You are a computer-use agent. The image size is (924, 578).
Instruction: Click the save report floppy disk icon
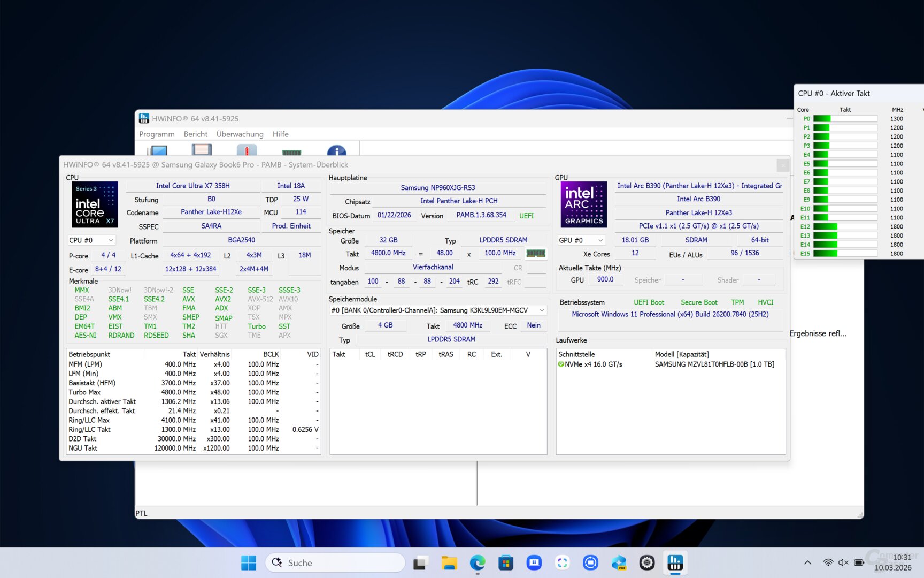click(202, 151)
